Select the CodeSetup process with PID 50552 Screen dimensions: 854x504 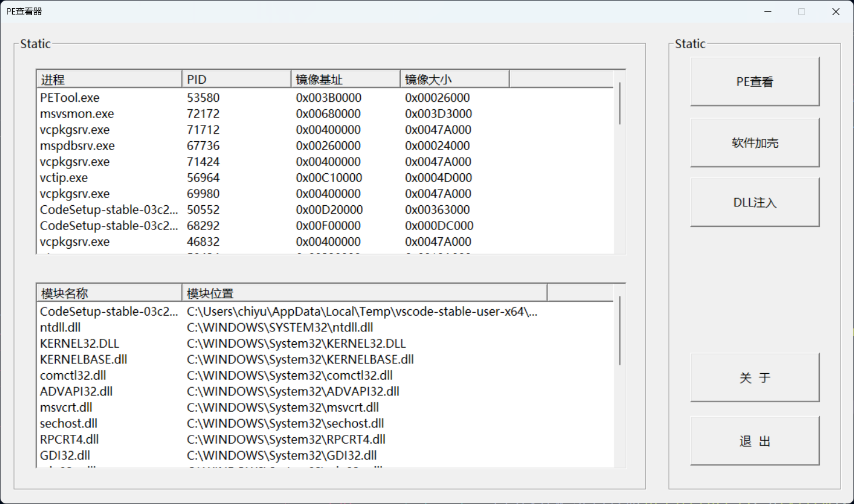point(109,210)
